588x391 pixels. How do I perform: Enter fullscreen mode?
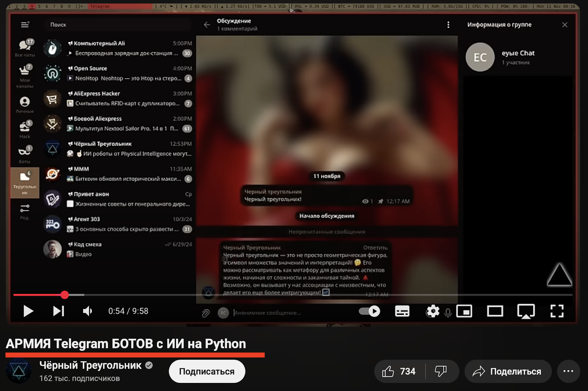pyautogui.click(x=557, y=311)
